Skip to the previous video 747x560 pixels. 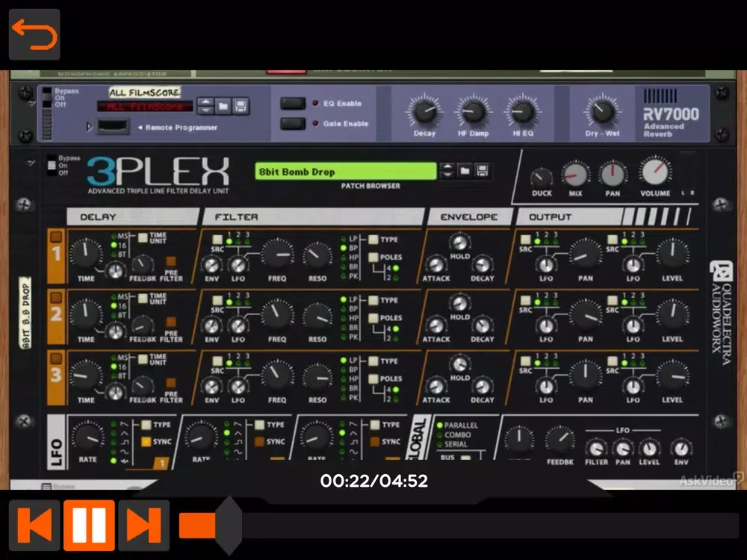coord(34,525)
